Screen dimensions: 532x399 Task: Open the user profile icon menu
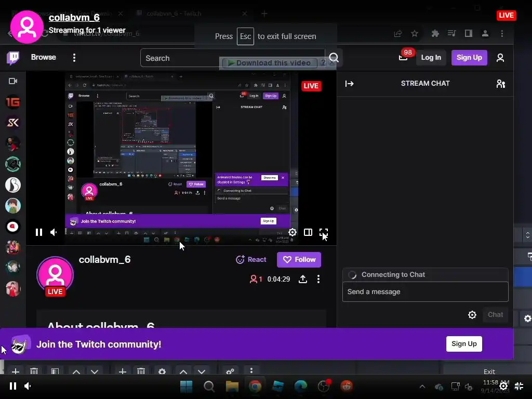pos(500,58)
